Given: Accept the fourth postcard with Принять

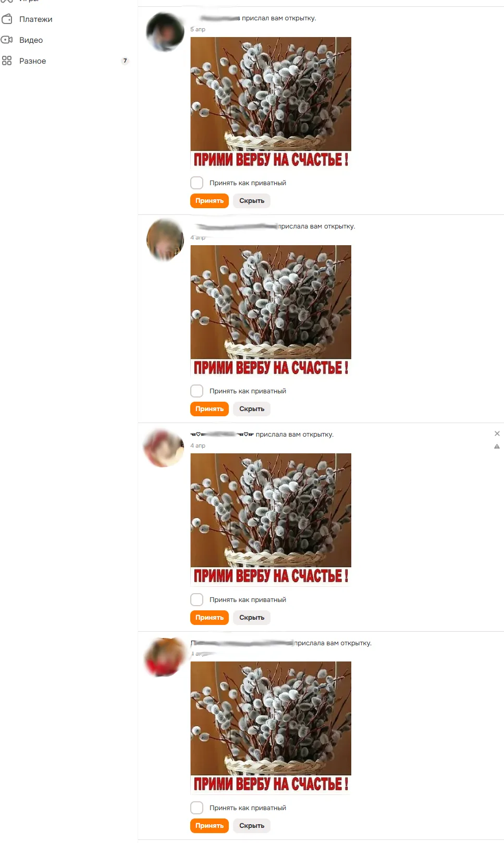Looking at the screenshot, I should (x=210, y=826).
